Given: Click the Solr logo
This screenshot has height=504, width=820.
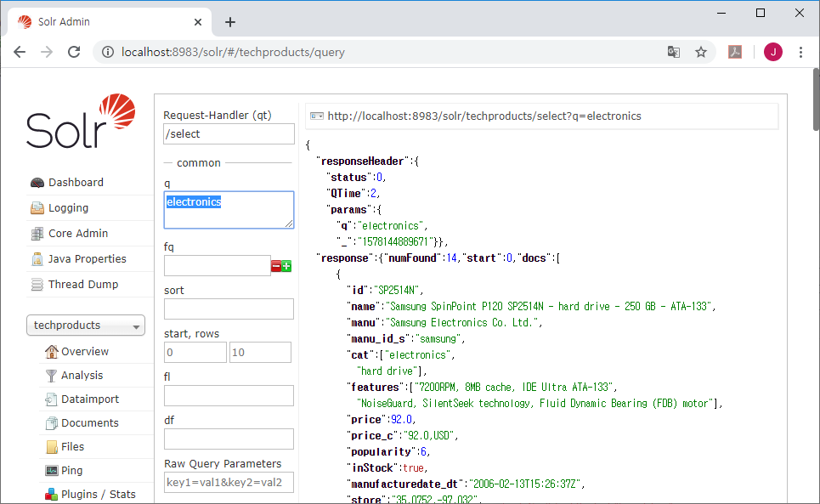Looking at the screenshot, I should pos(81,121).
